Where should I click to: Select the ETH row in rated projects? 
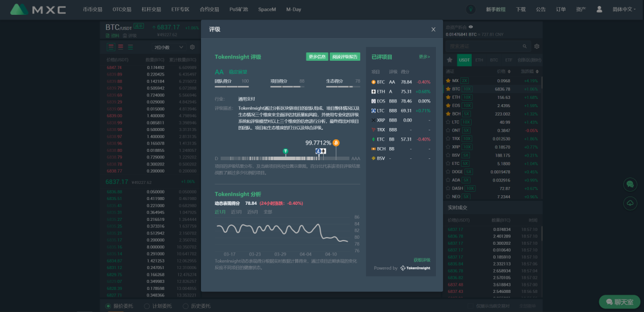(401, 92)
